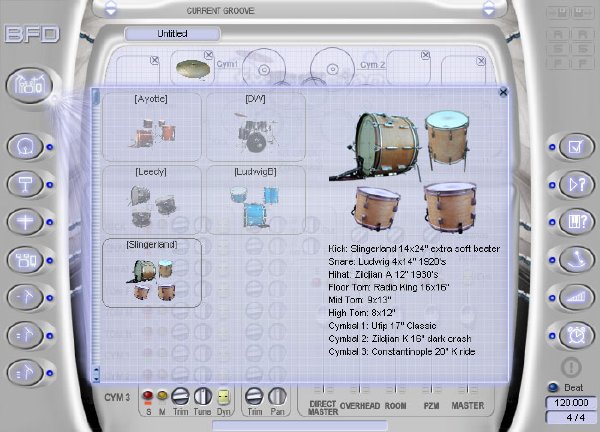Viewport: 600px width, 432px height.
Task: Toggle blue indicator beside hihat cross icon
Action: (x=50, y=222)
